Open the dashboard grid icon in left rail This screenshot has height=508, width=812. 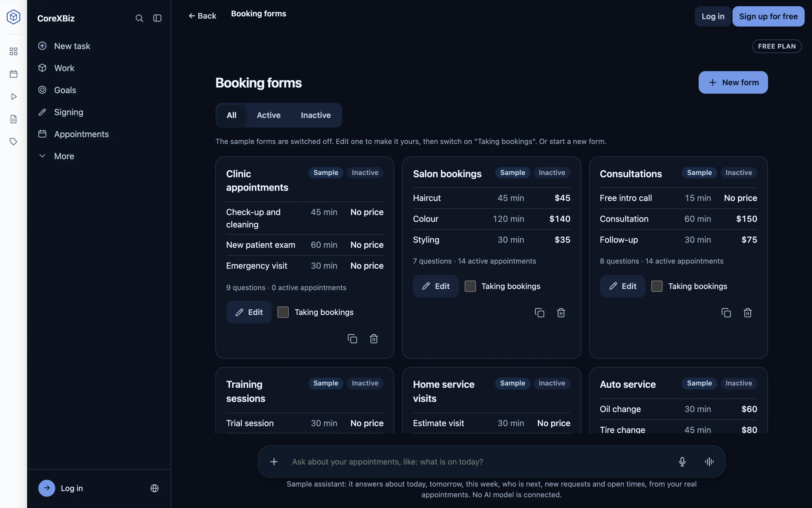[14, 51]
